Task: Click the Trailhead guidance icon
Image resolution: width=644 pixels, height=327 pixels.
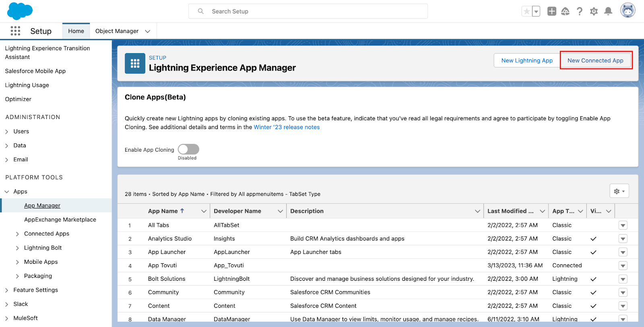Action: coord(566,11)
